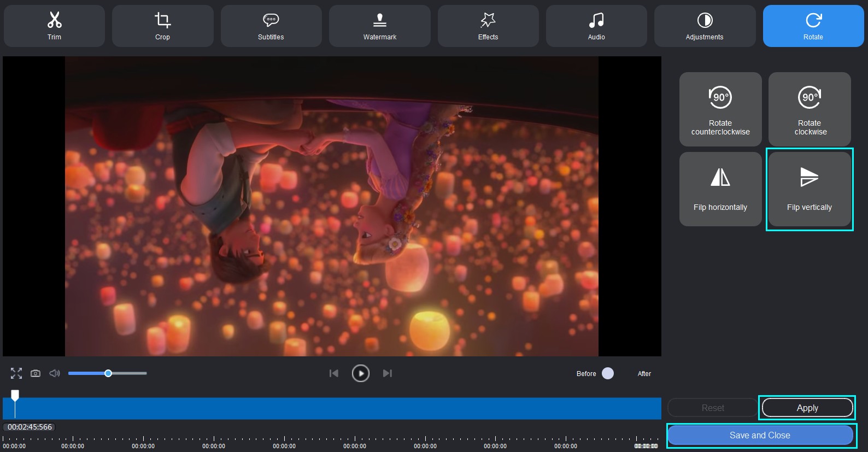Click the volume slider handle
The width and height of the screenshot is (868, 452).
click(108, 373)
